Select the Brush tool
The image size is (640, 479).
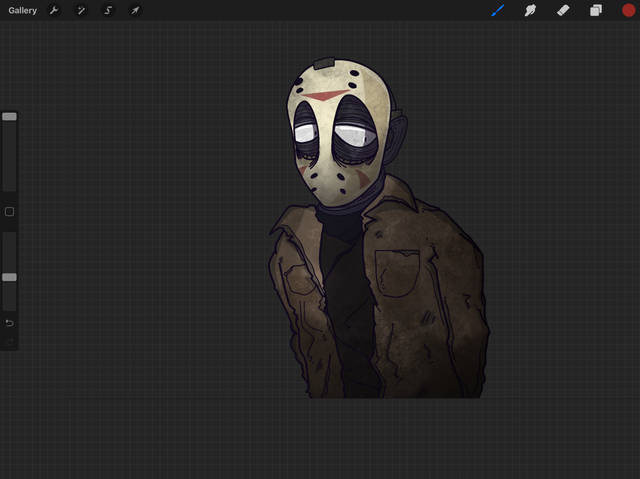(497, 11)
